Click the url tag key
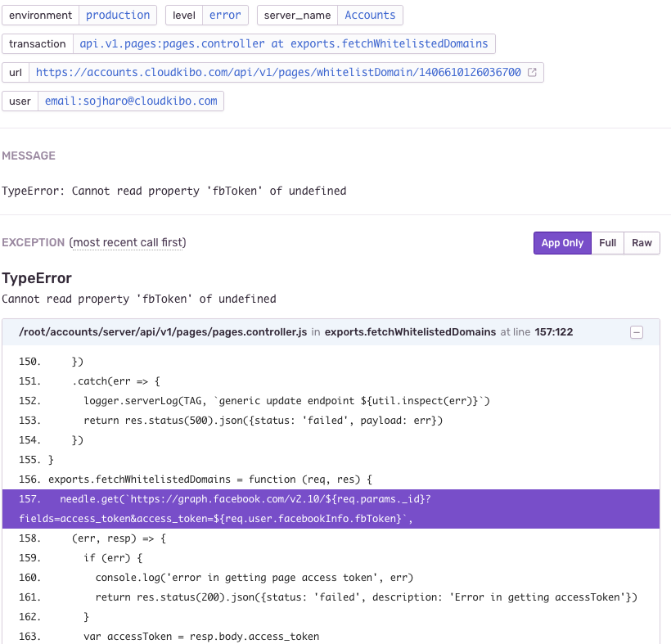The width and height of the screenshot is (671, 644). [16, 72]
